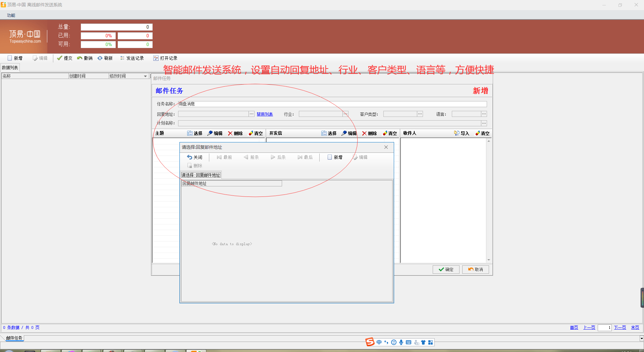
Task: Click the page number input box
Action: coord(604,327)
